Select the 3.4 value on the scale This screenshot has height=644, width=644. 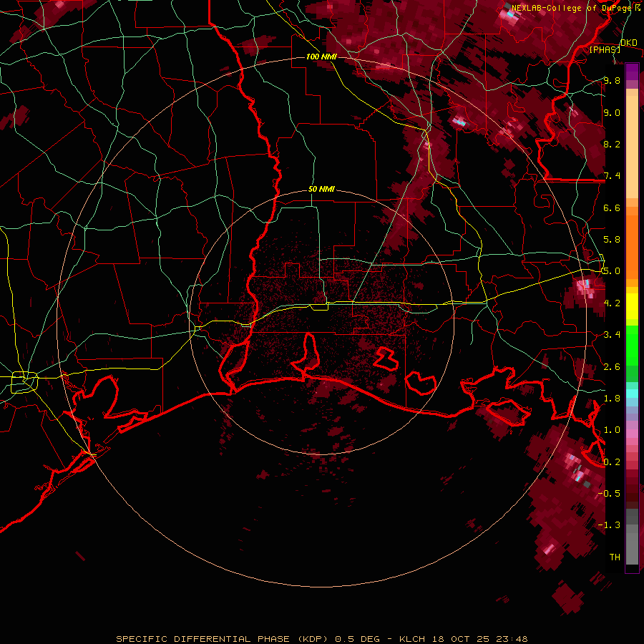click(612, 335)
